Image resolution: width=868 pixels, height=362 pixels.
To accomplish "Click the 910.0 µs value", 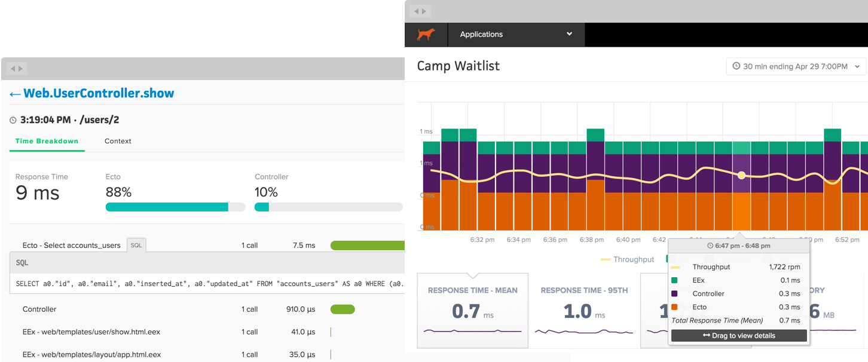I will tap(301, 309).
